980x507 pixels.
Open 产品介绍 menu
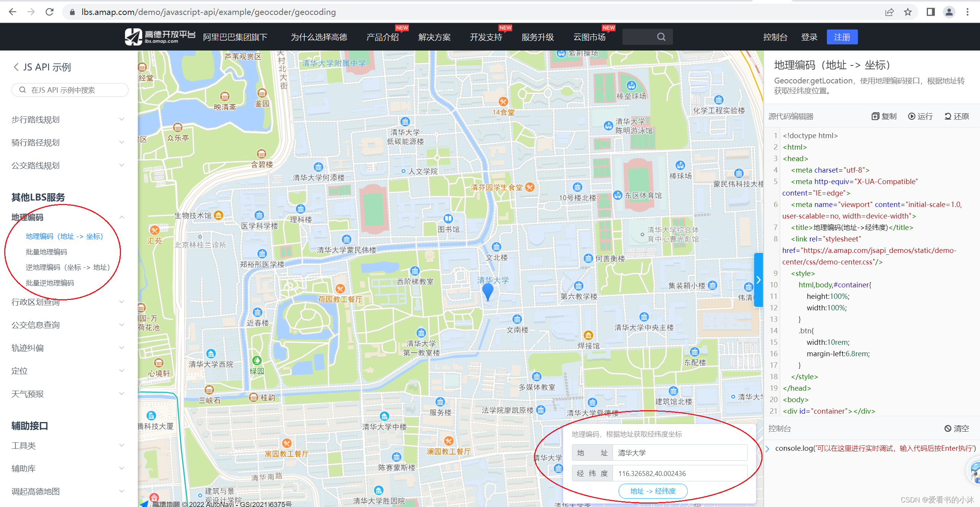[382, 37]
